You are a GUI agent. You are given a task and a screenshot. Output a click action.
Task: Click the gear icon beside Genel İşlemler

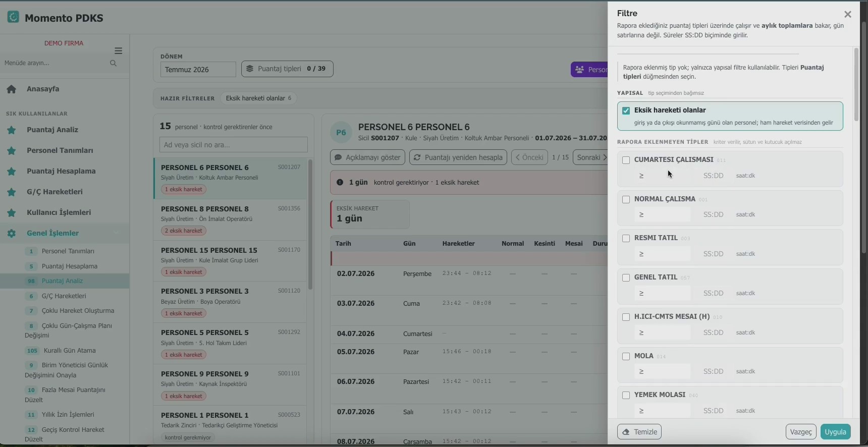tap(12, 234)
